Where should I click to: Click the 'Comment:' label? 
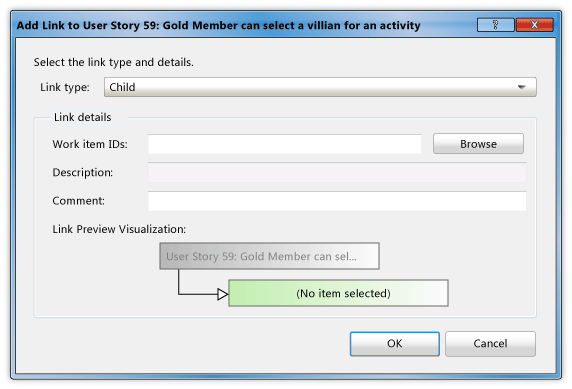click(x=78, y=201)
